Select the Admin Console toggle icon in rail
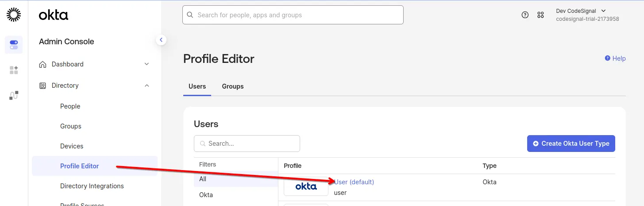 click(x=14, y=45)
